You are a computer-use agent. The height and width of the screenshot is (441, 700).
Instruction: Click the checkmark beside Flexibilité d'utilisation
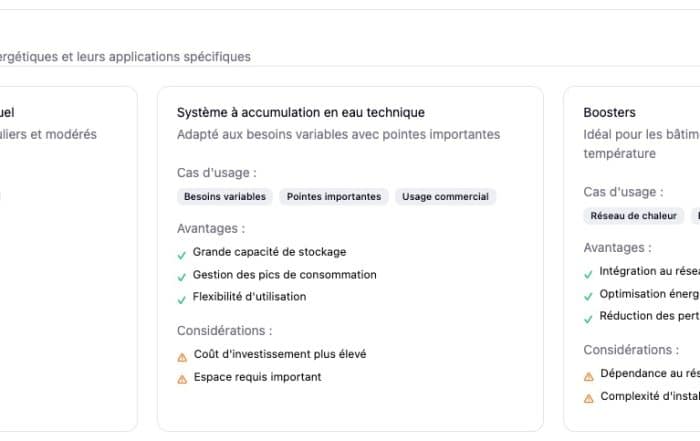pyautogui.click(x=182, y=298)
